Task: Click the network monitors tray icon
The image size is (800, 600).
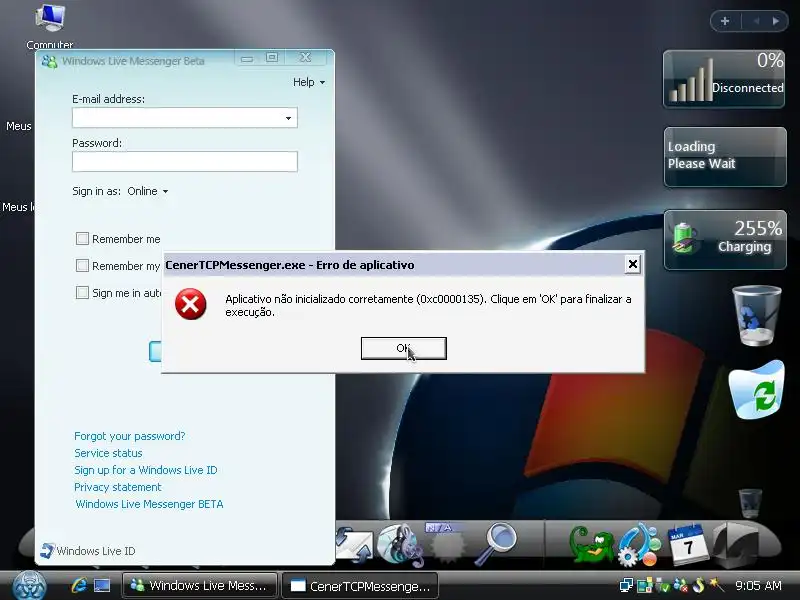Action: click(x=627, y=585)
